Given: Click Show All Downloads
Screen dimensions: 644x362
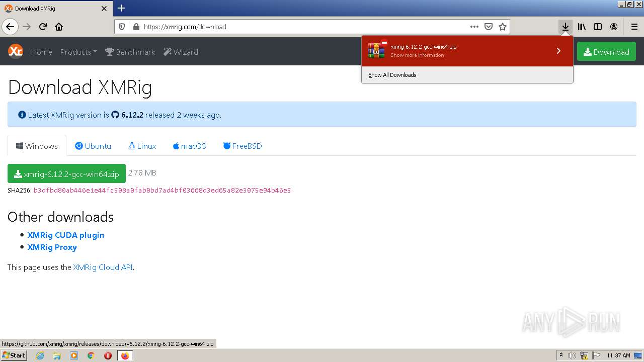Looking at the screenshot, I should point(392,75).
